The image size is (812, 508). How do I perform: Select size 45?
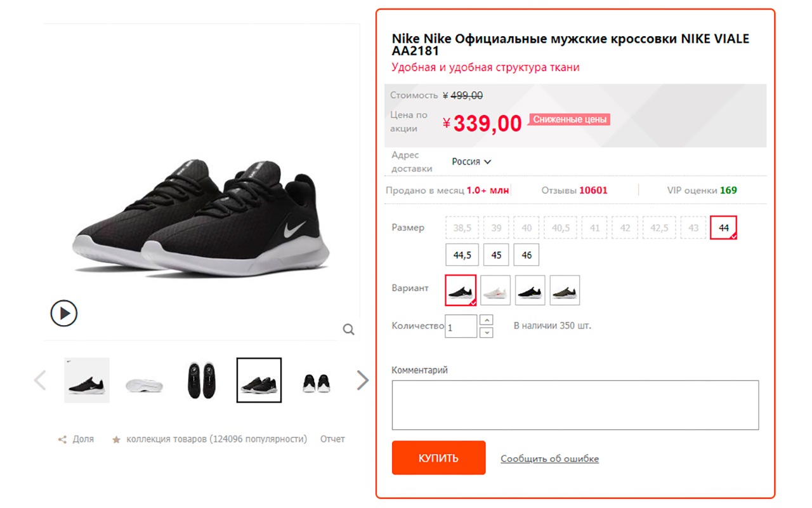click(496, 255)
